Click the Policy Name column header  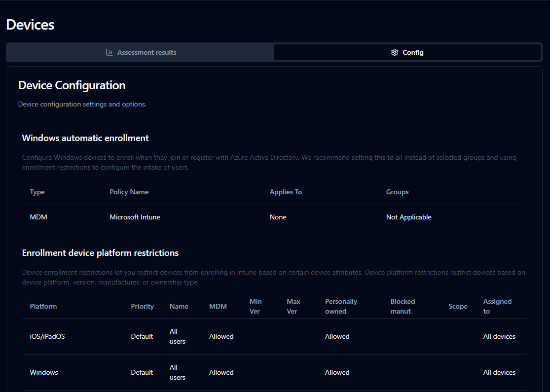[129, 192]
